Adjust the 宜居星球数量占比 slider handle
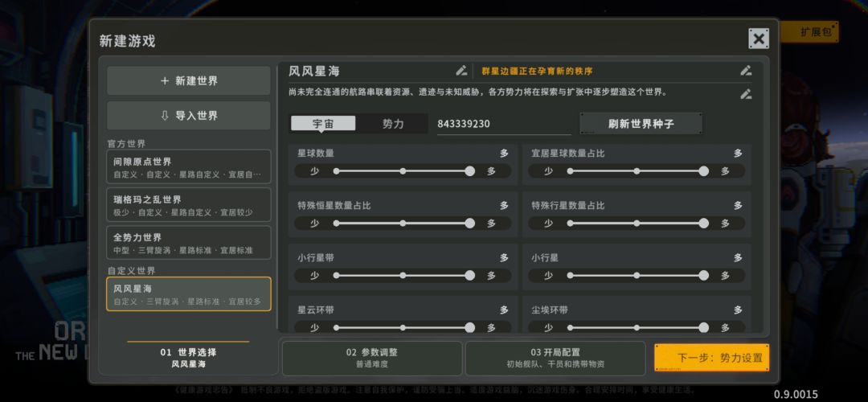Image resolution: width=868 pixels, height=402 pixels. click(x=703, y=171)
